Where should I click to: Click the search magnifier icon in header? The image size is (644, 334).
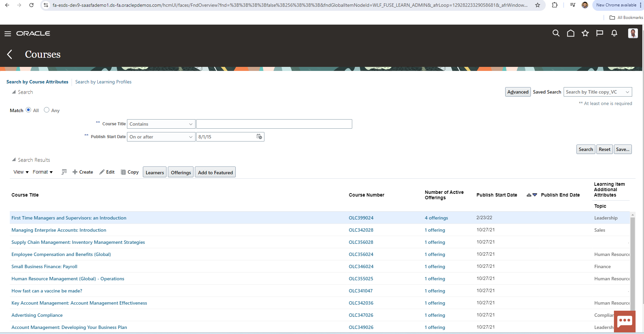coord(556,33)
